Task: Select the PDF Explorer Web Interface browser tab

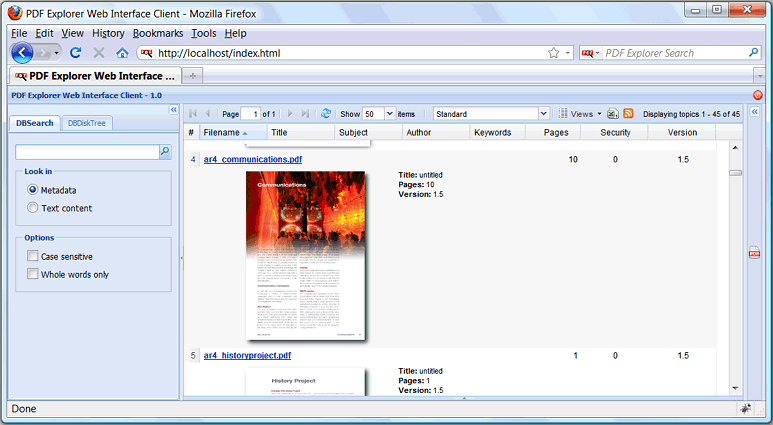Action: [95, 76]
